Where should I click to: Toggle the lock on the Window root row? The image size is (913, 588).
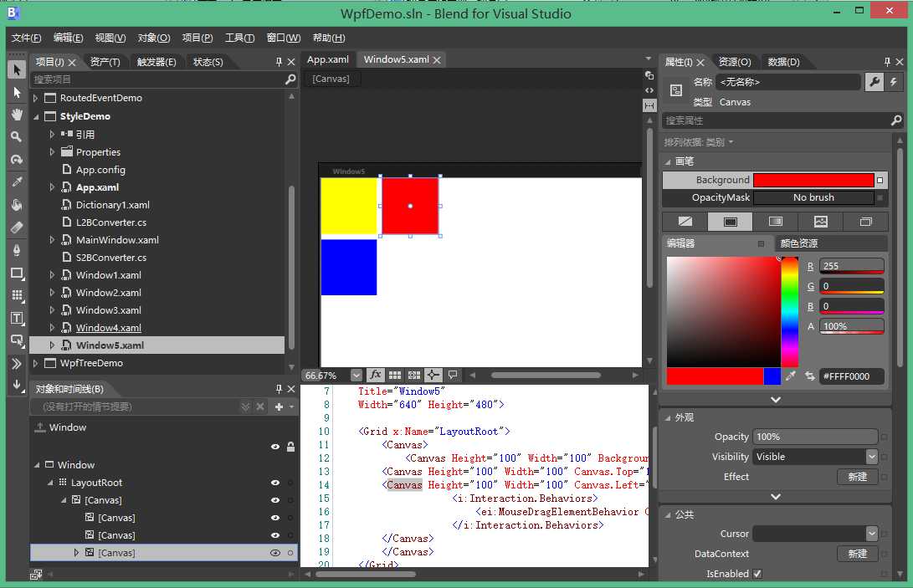(x=290, y=447)
